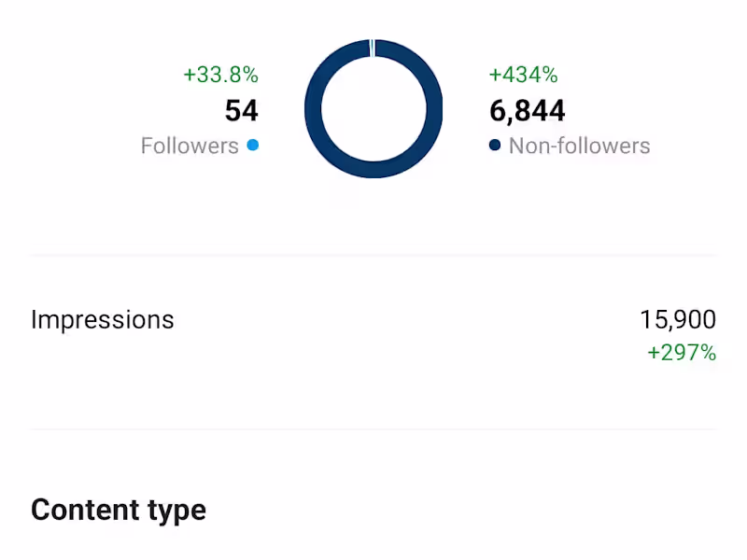This screenshot has height=560, width=747.
Task: Select the 15,900 impressions value
Action: tap(678, 319)
